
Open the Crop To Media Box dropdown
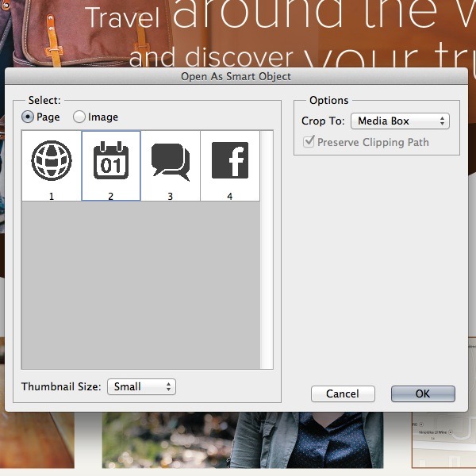point(400,121)
